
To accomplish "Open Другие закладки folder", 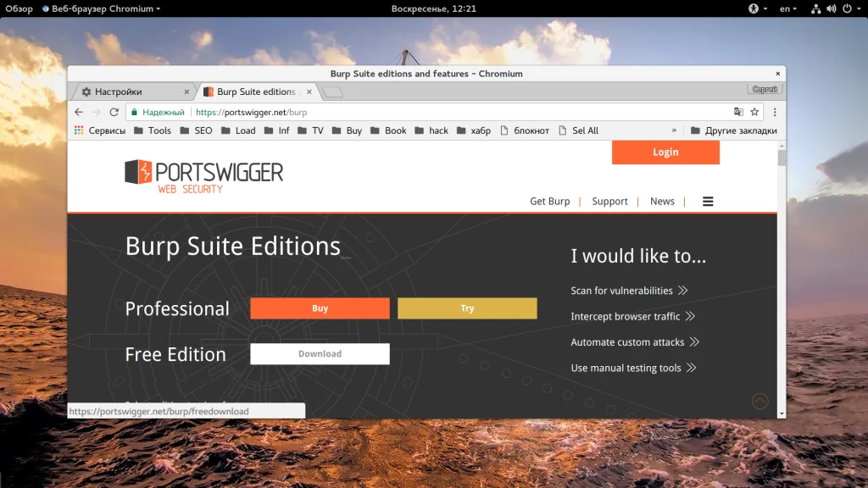I will click(733, 130).
